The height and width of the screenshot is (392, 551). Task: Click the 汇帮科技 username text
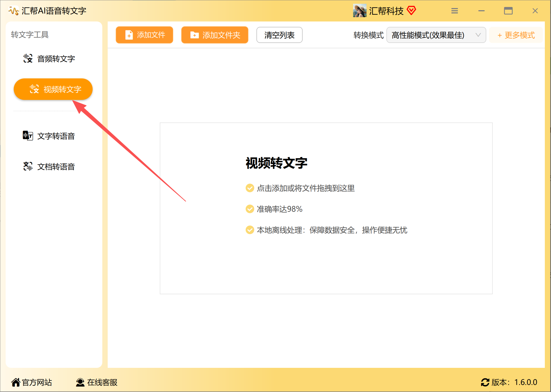coord(386,11)
